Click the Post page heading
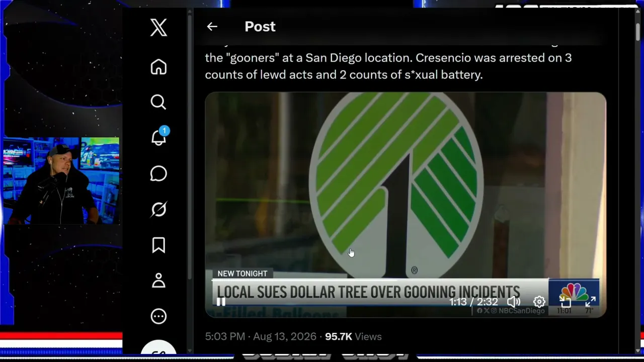Viewport: 644px width, 362px height. tap(260, 27)
